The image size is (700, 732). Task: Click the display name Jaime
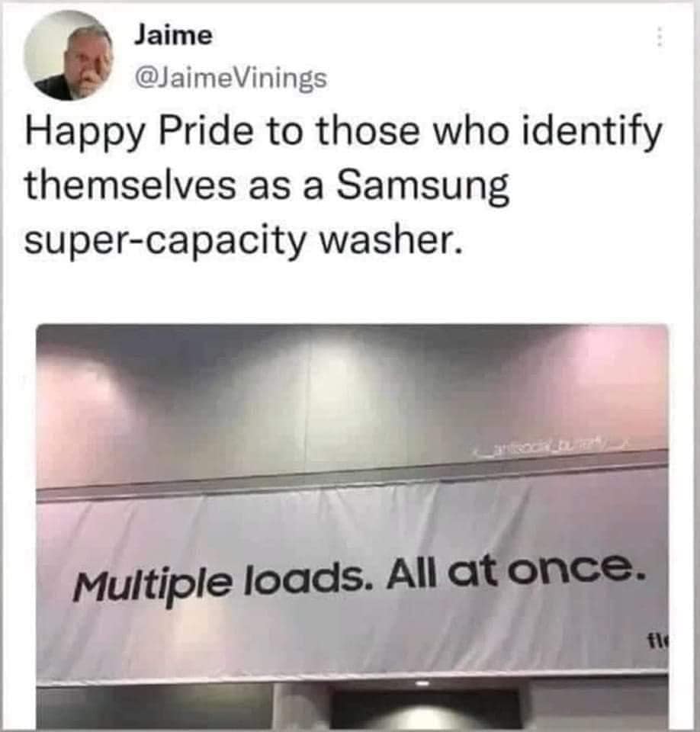[173, 36]
